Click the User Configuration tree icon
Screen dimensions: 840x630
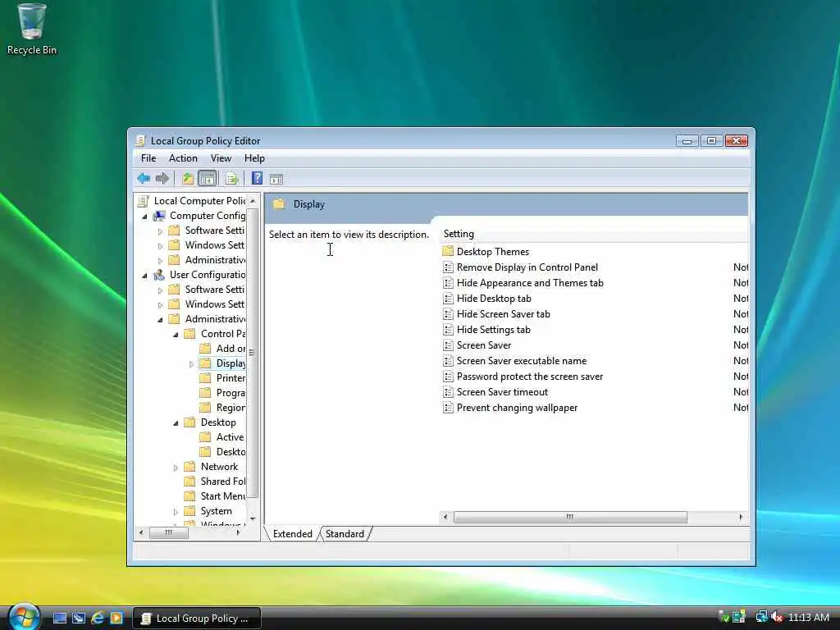(x=159, y=275)
